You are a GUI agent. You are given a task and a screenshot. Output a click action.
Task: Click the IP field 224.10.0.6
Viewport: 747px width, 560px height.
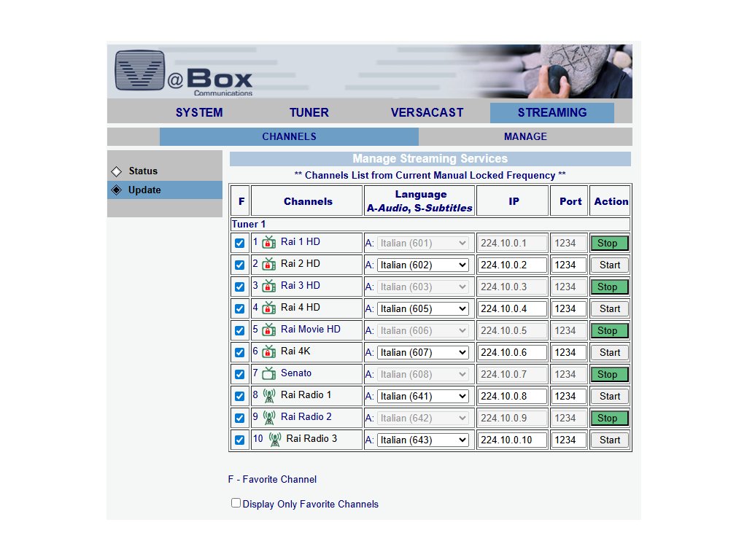coord(512,353)
